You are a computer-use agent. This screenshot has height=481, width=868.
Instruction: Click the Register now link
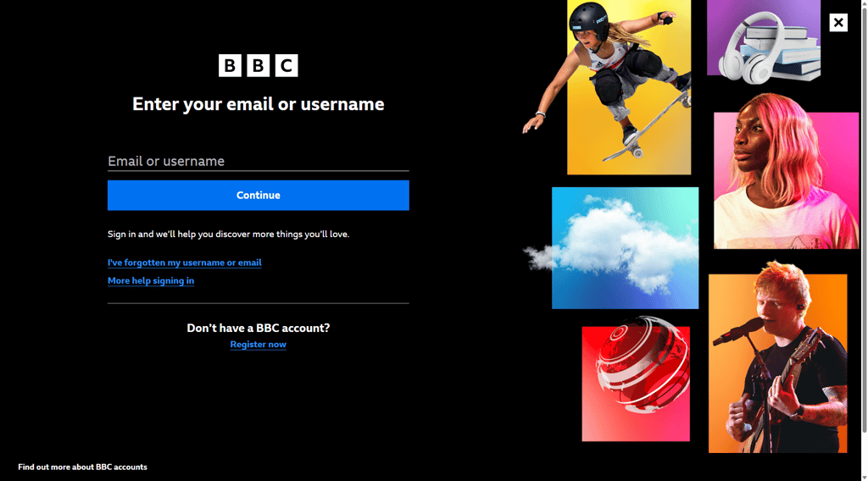[258, 345]
